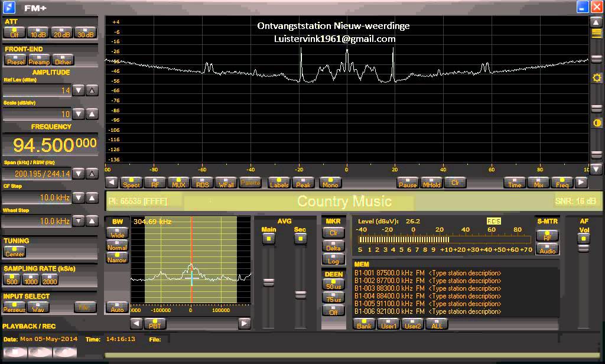Click the Tuning Center button
This screenshot has width=605, height=364.
[15, 252]
